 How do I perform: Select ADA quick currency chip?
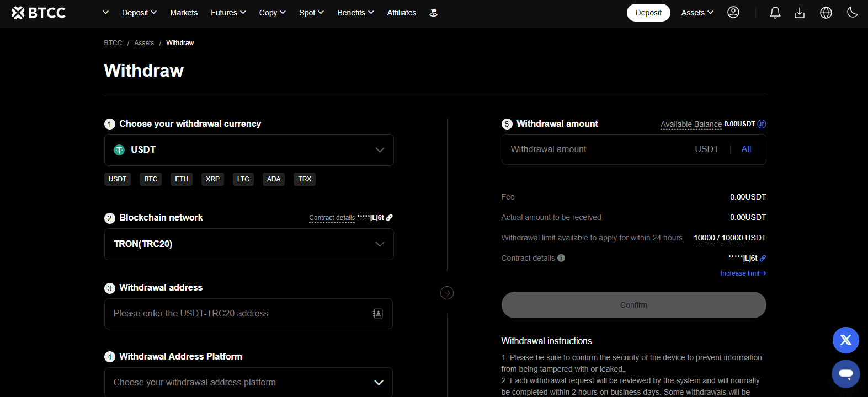point(274,179)
